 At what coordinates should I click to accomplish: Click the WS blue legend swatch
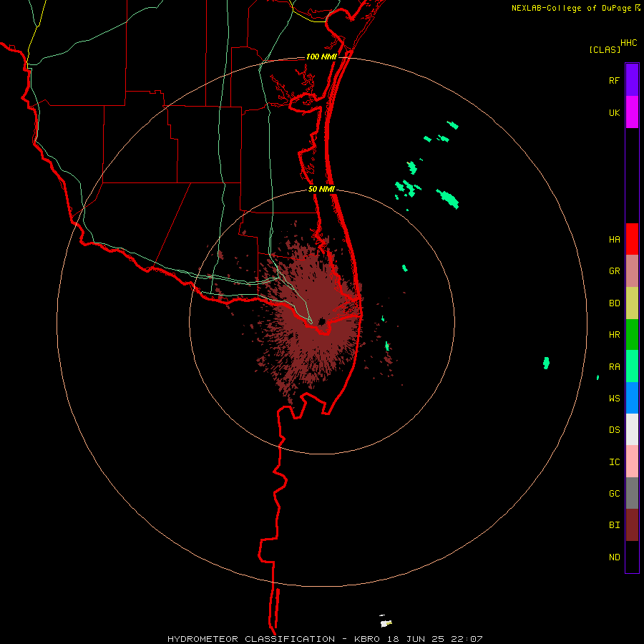(x=632, y=398)
